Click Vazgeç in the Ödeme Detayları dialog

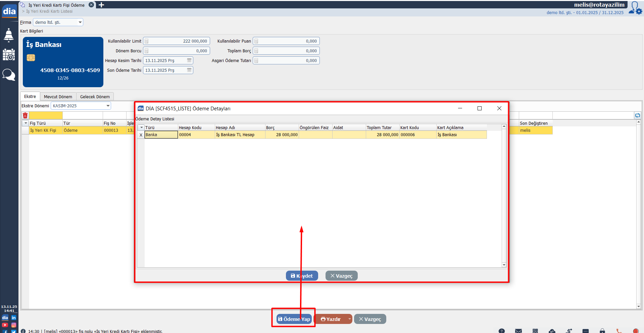tap(341, 276)
